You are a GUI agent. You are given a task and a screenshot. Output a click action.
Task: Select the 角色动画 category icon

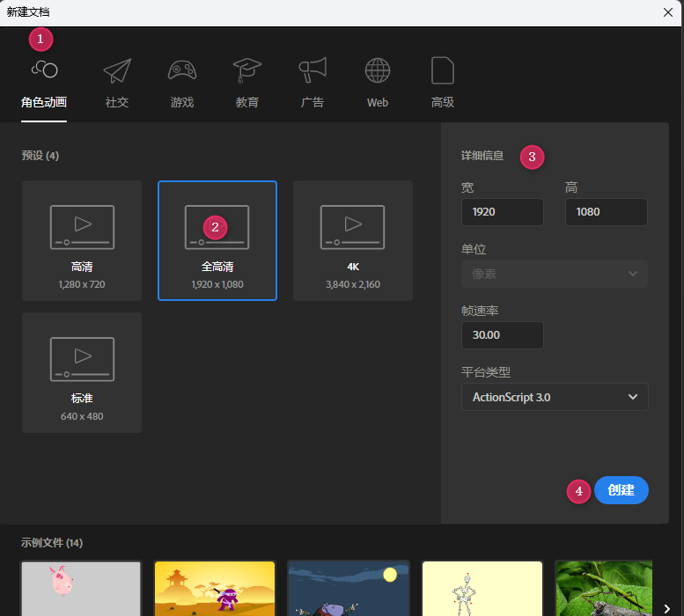[x=45, y=70]
